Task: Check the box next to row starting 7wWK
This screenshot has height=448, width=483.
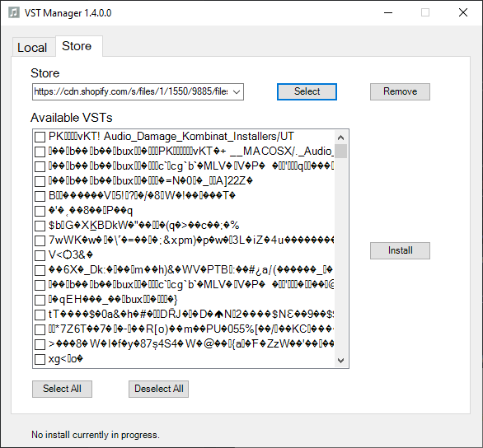Action: [x=40, y=240]
